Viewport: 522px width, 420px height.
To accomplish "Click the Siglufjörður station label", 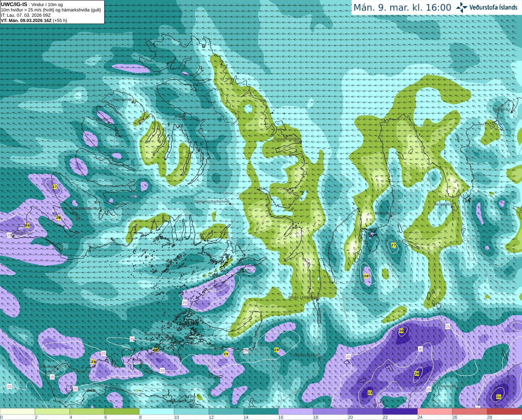I will coord(502,109).
